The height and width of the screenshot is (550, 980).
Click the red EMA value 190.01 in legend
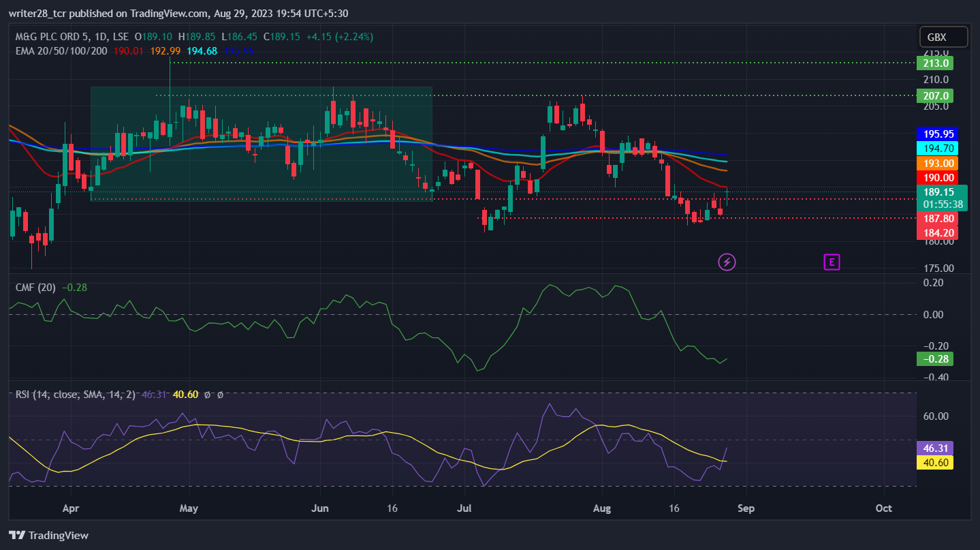coord(128,50)
